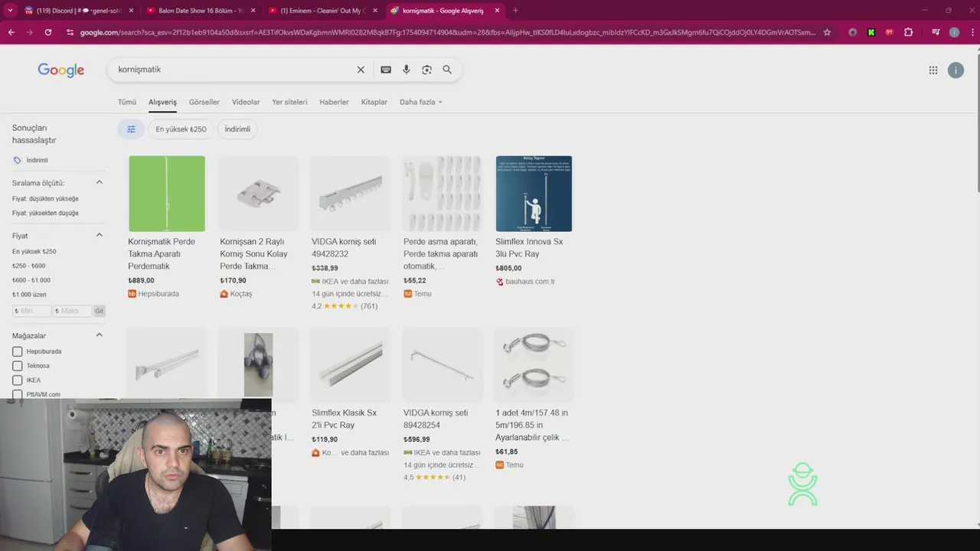Click the grey circular extension icon
This screenshot has height=551, width=980.
coord(852,32)
